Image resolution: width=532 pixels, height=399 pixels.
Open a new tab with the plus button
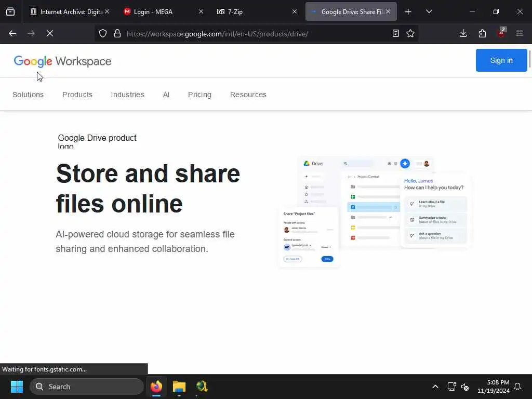408,12
